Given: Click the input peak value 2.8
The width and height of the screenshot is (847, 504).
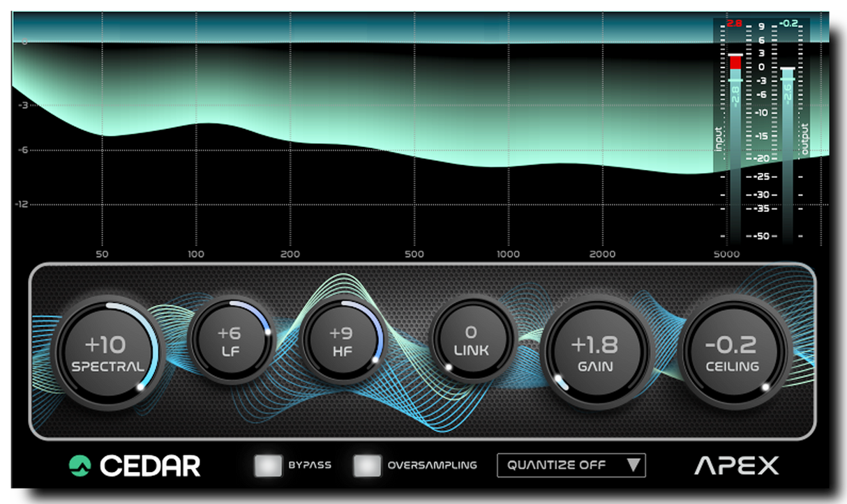Looking at the screenshot, I should 734,23.
